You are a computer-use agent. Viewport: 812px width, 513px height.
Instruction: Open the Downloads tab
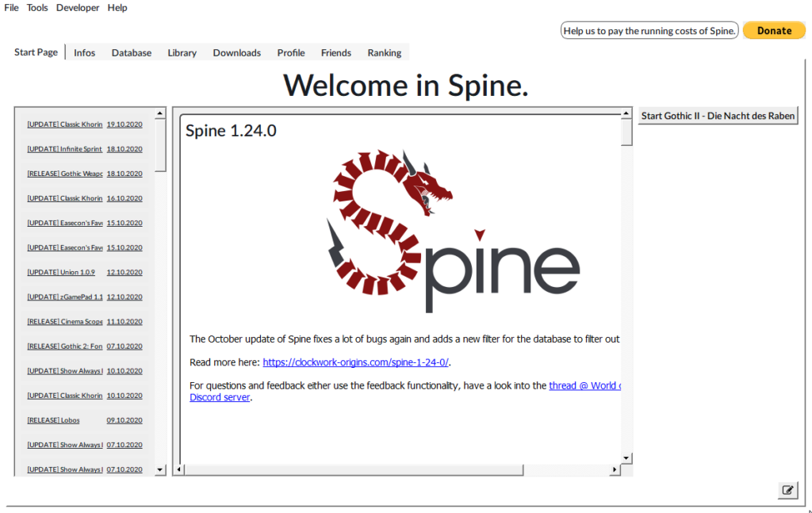pyautogui.click(x=237, y=53)
